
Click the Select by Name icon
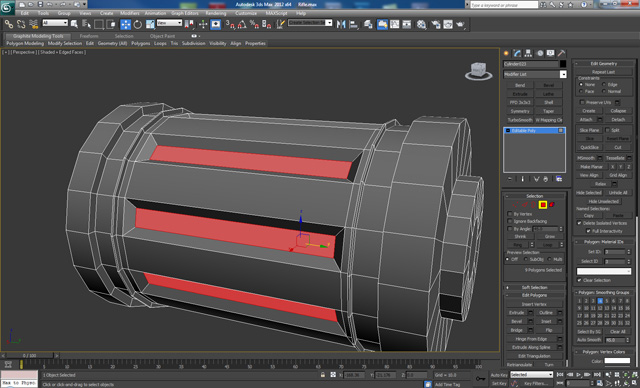click(x=86, y=24)
